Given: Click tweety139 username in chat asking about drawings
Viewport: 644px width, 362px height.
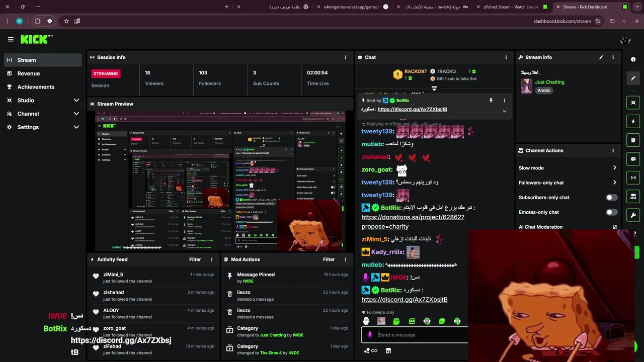Looking at the screenshot, I should [377, 182].
